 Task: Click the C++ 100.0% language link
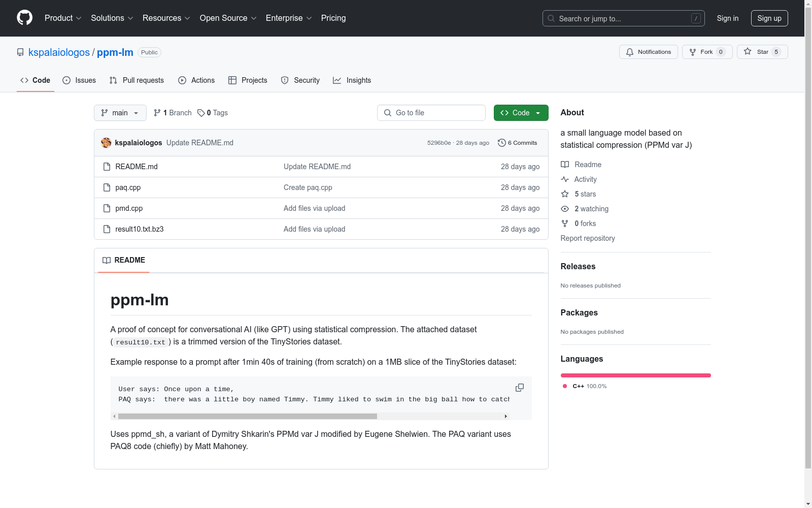tap(585, 386)
